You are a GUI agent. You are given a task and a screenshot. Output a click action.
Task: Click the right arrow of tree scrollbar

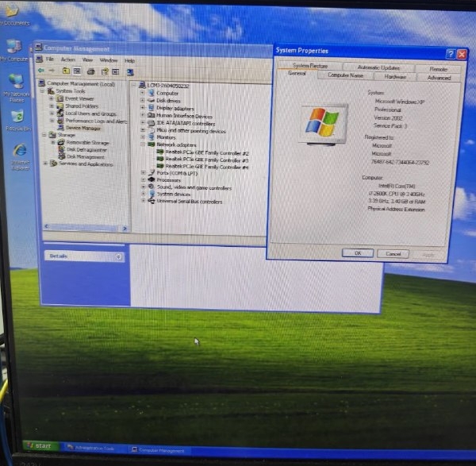(x=125, y=228)
